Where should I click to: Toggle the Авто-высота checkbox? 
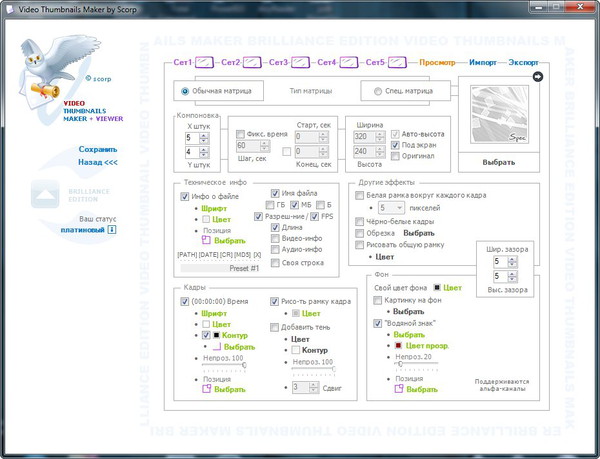(x=396, y=134)
